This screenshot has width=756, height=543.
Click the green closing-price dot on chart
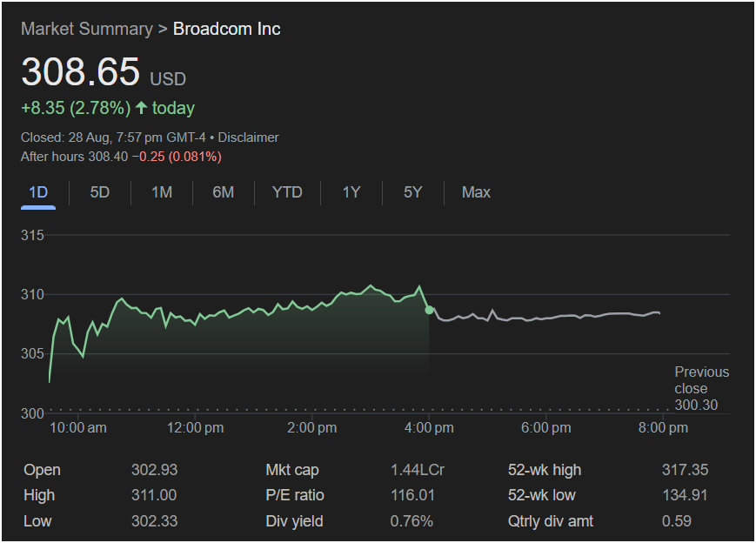(x=429, y=310)
